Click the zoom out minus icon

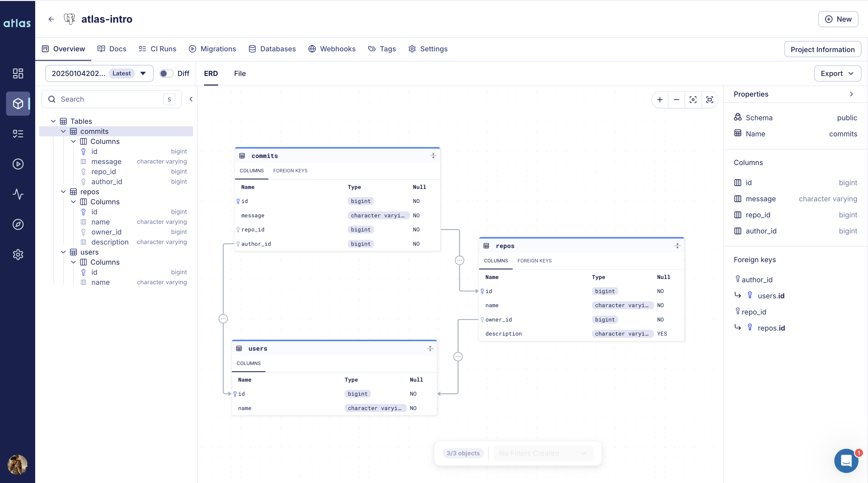click(676, 100)
